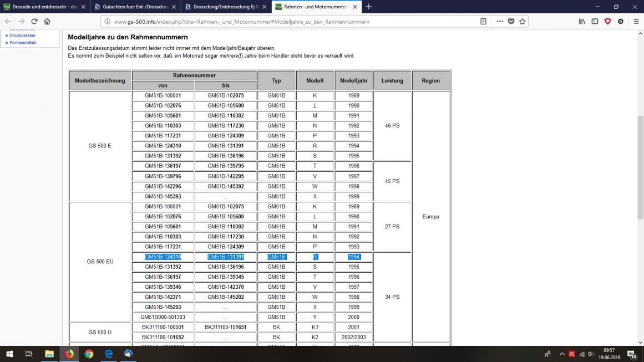This screenshot has height=362, width=644.
Task: Open Action Center notifications icon
Action: point(632,354)
